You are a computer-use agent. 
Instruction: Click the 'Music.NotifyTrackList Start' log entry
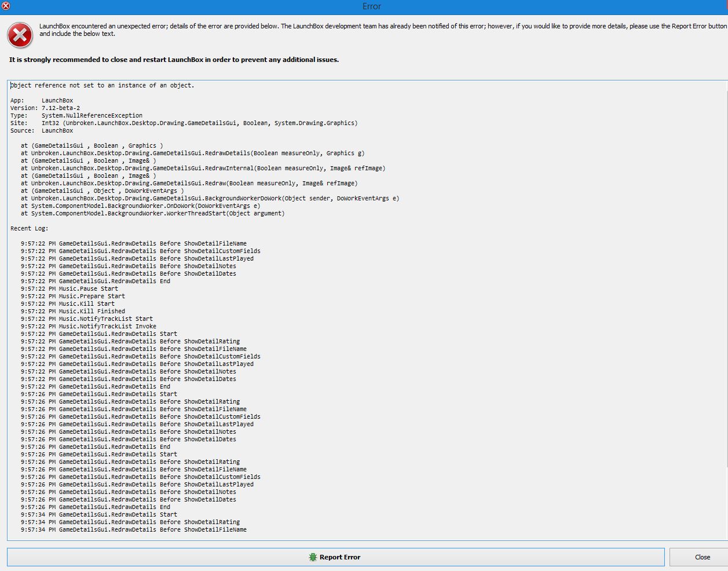tap(87, 319)
